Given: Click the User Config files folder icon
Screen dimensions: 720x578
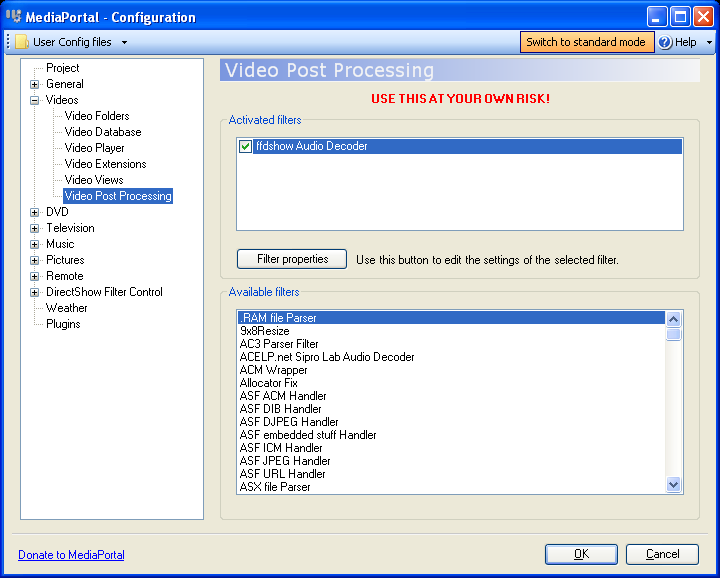Looking at the screenshot, I should [22, 42].
